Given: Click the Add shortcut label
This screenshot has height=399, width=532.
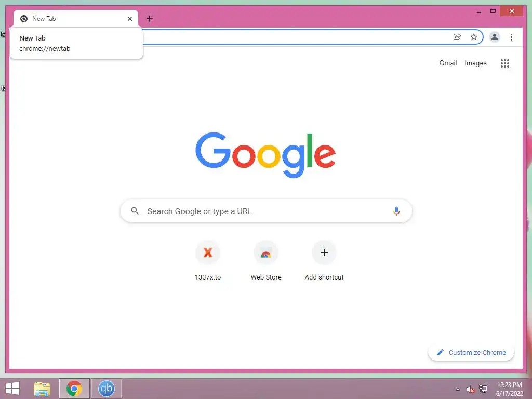Looking at the screenshot, I should click(x=324, y=277).
